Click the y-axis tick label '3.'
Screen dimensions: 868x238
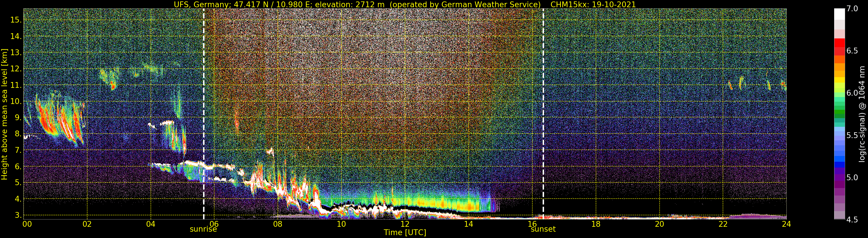pyautogui.click(x=18, y=215)
